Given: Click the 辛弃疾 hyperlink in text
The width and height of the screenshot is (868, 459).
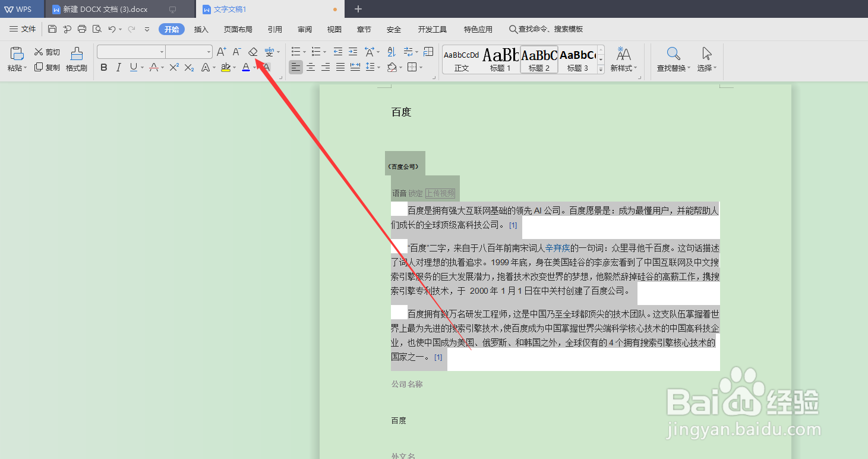Looking at the screenshot, I should 558,248.
